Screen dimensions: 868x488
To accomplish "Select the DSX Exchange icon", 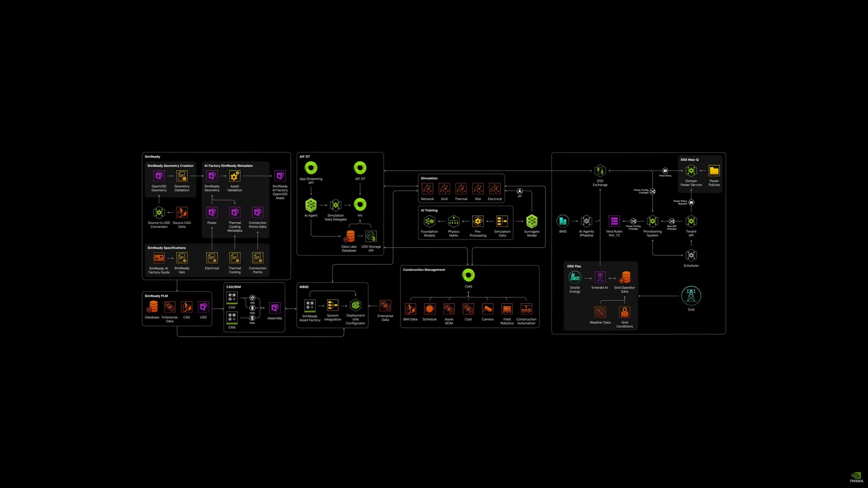I will point(600,170).
